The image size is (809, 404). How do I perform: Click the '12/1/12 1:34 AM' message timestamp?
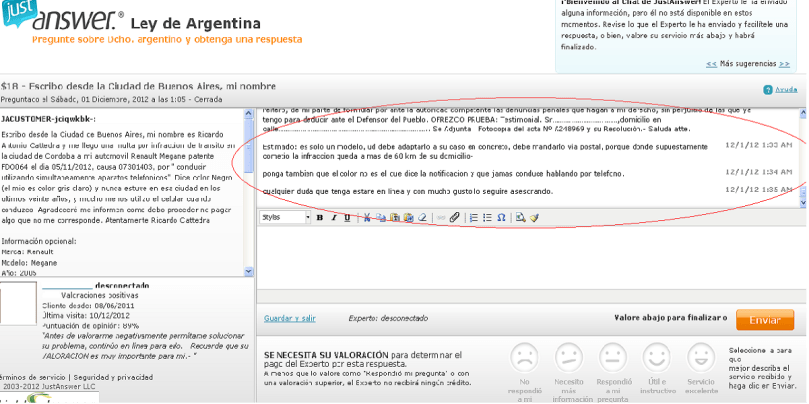click(758, 171)
